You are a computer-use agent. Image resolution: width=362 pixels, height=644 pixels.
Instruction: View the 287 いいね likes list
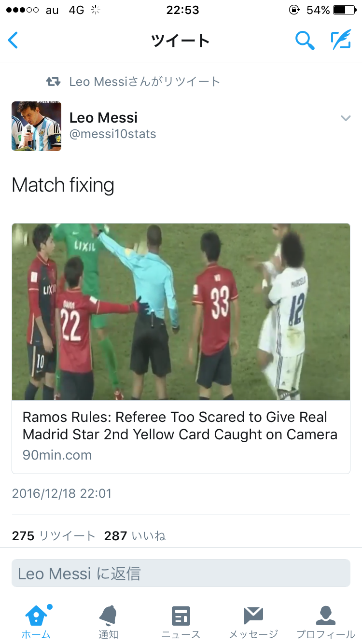(135, 535)
